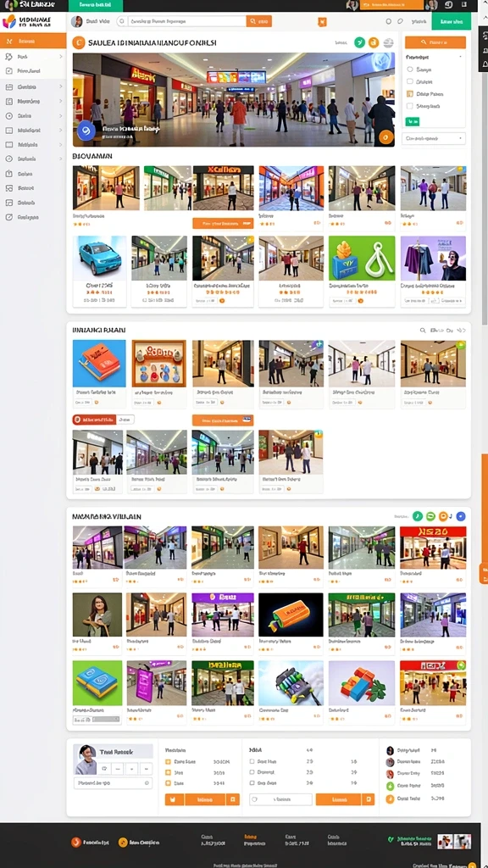This screenshot has width=488, height=868.
Task: Click the orange circle icon beside the banner heading
Action: pos(79,42)
